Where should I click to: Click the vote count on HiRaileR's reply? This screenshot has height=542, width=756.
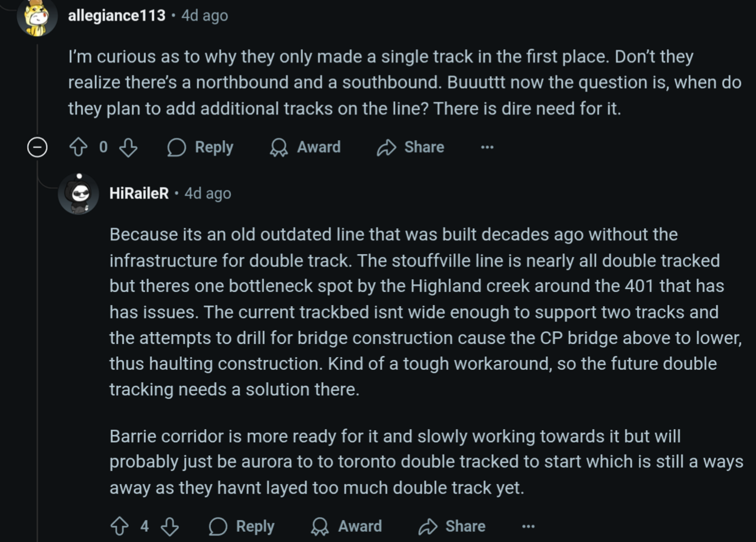(x=146, y=526)
